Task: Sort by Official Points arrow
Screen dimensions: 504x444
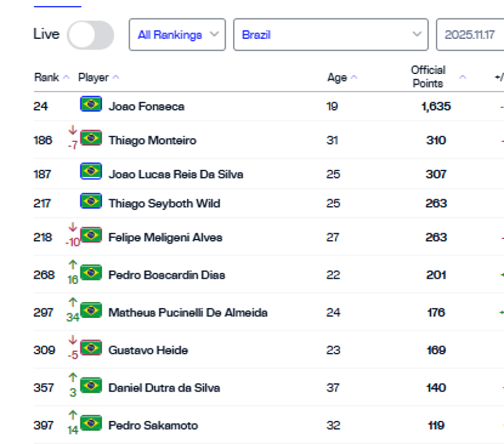Action: (463, 77)
